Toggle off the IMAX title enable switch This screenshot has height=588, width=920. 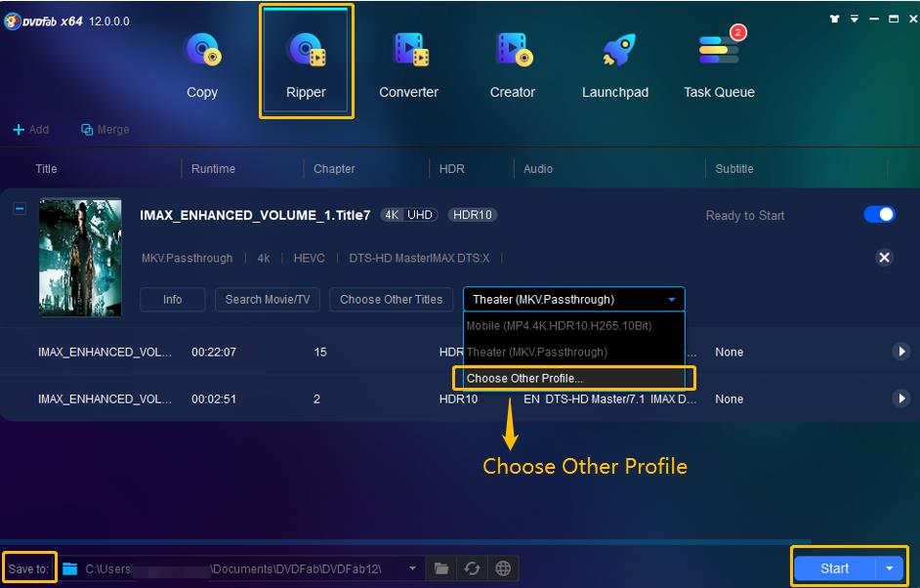(x=879, y=214)
